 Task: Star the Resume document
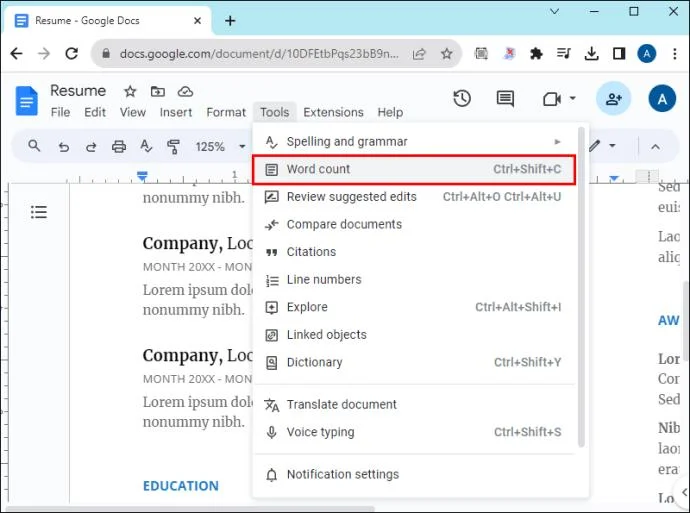(x=130, y=92)
